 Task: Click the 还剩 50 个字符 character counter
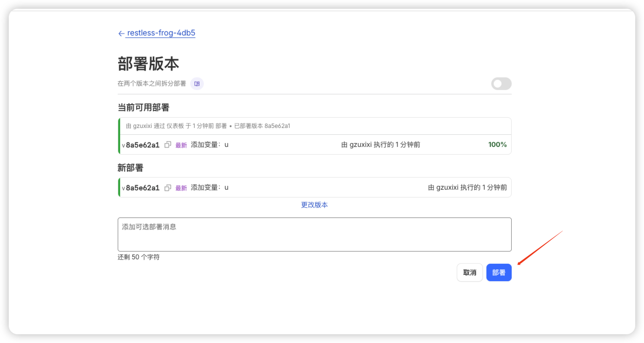(x=139, y=257)
